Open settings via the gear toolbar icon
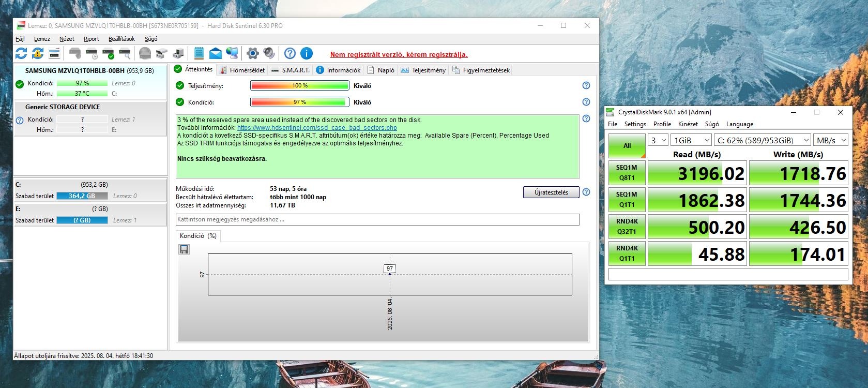Screen dimensions: 868x388 [252, 53]
